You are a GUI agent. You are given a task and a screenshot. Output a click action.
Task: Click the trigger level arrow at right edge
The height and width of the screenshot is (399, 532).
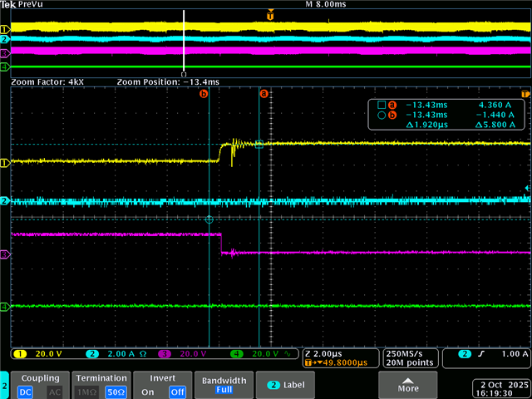coord(528,188)
